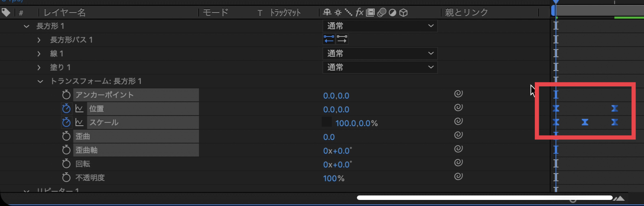Select the first スケール keyframe

[556, 122]
